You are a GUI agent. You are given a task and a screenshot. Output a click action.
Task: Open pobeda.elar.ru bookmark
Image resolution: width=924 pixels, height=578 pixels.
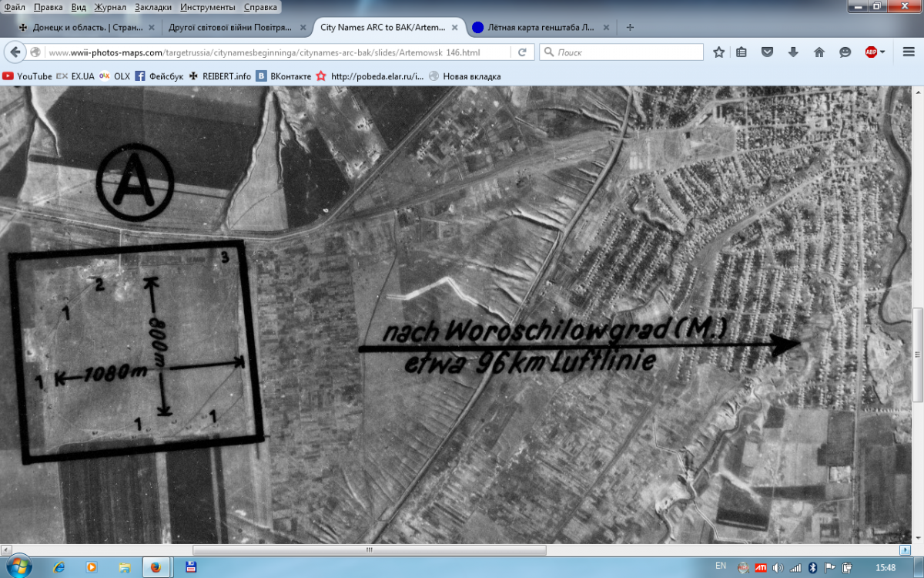[370, 76]
